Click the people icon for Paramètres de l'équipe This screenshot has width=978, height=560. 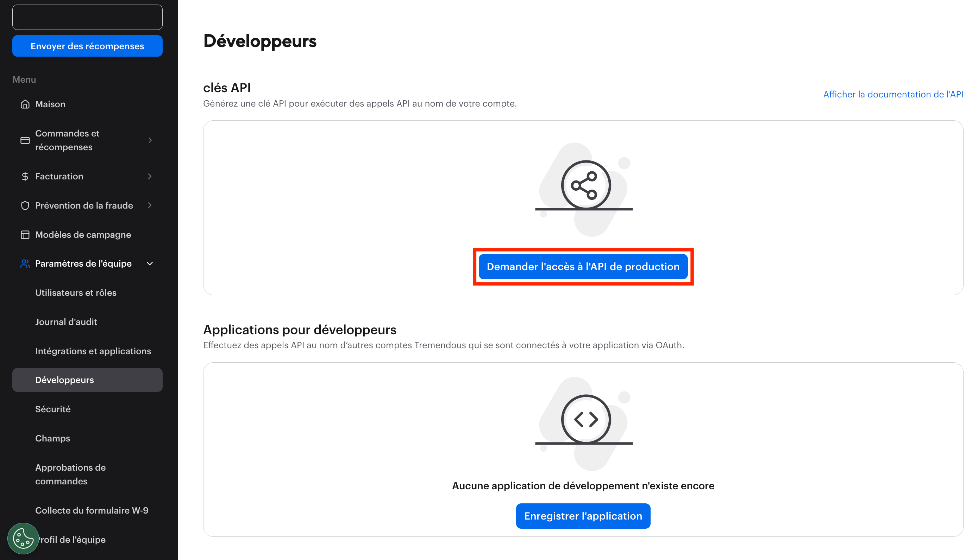click(25, 263)
